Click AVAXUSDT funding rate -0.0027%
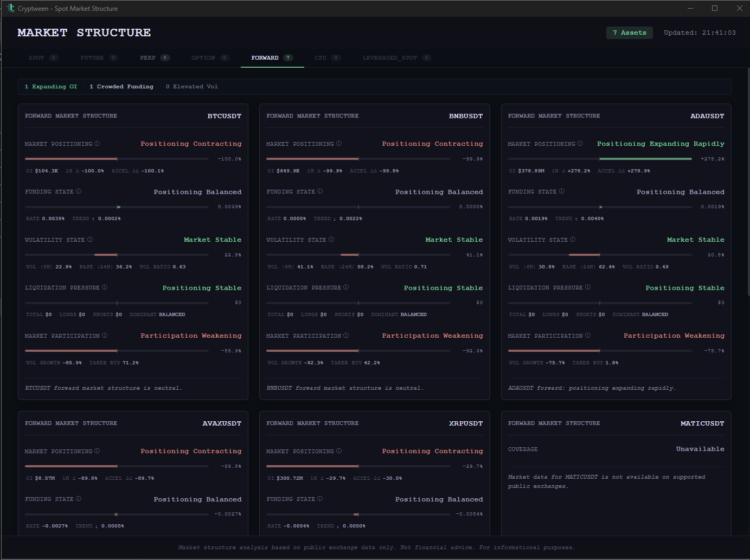 click(55, 526)
